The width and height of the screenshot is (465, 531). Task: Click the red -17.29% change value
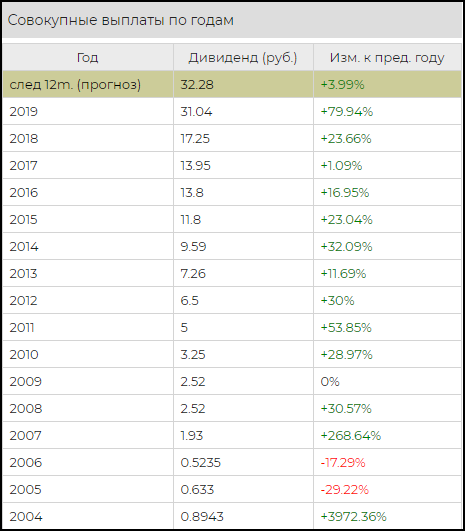343,463
